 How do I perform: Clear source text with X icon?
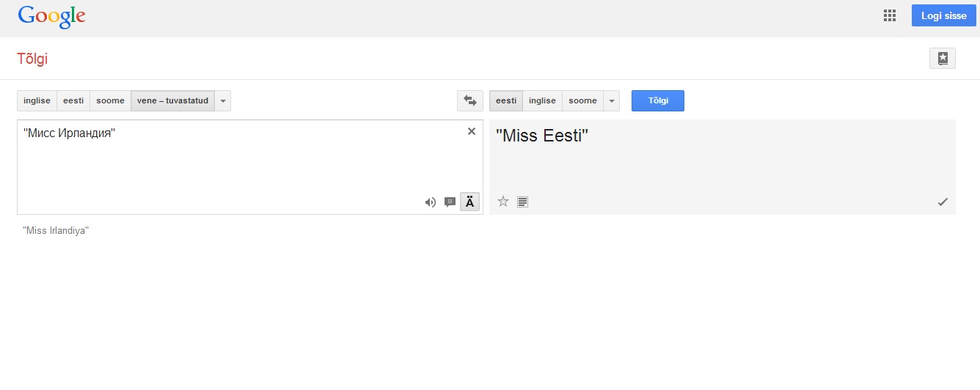(472, 131)
